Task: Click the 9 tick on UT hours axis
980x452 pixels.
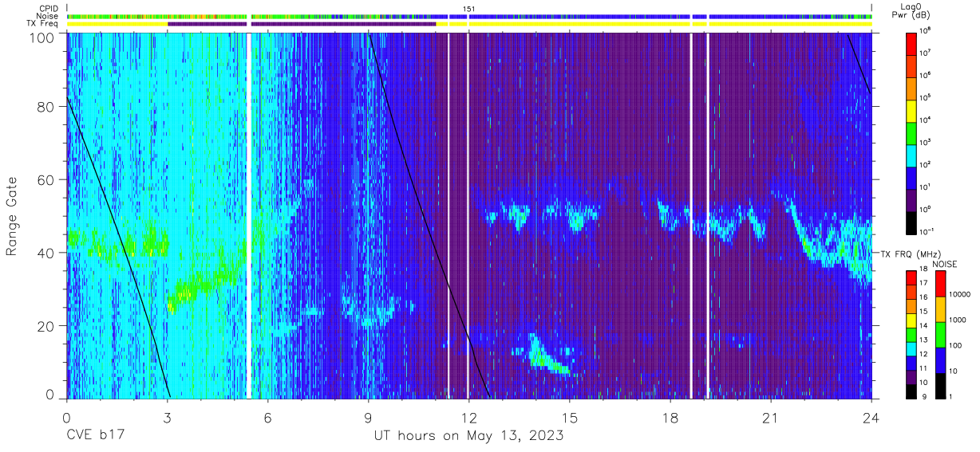Action: click(368, 417)
